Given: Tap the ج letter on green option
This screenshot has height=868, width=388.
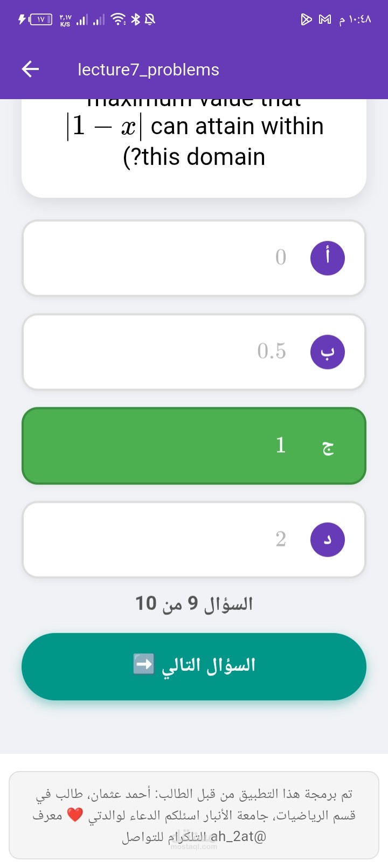Looking at the screenshot, I should pos(328,447).
